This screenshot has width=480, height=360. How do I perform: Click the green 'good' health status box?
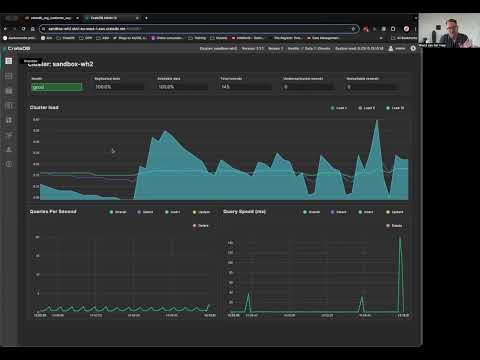[57, 87]
